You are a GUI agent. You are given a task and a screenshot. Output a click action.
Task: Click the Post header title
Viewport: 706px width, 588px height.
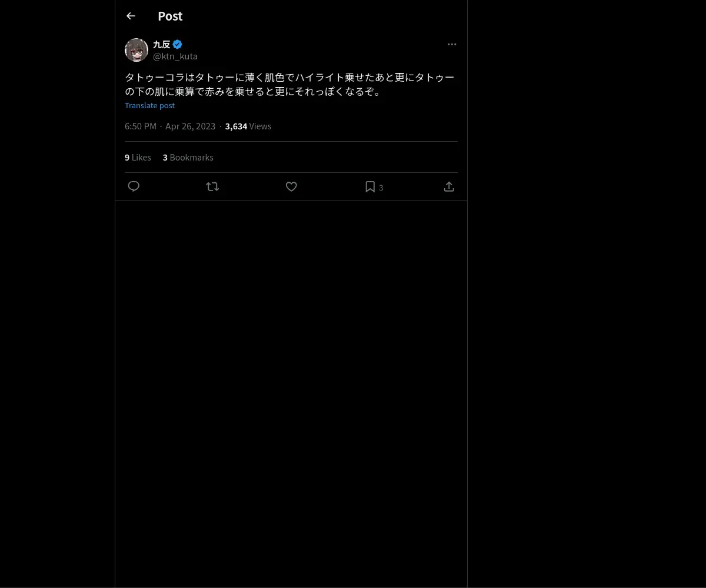(x=170, y=16)
